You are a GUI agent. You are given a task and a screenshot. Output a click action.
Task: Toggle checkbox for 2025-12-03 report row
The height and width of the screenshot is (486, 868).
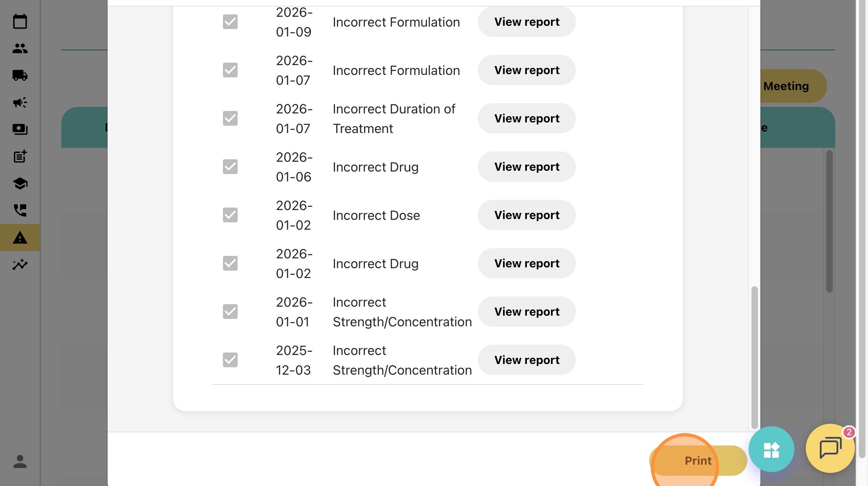tap(230, 360)
